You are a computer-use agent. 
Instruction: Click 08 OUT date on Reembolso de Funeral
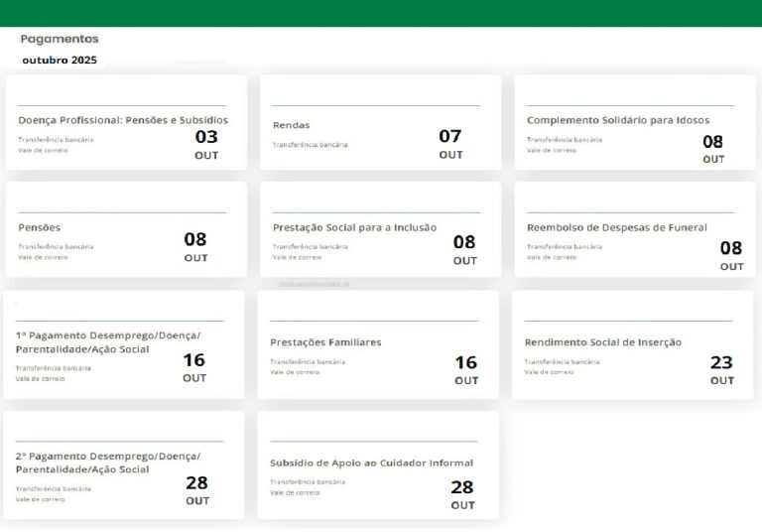731,255
